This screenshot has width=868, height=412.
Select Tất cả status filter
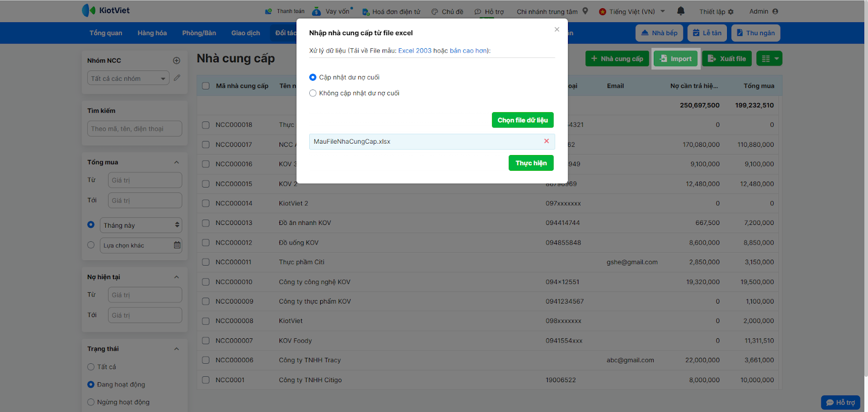[x=91, y=367]
